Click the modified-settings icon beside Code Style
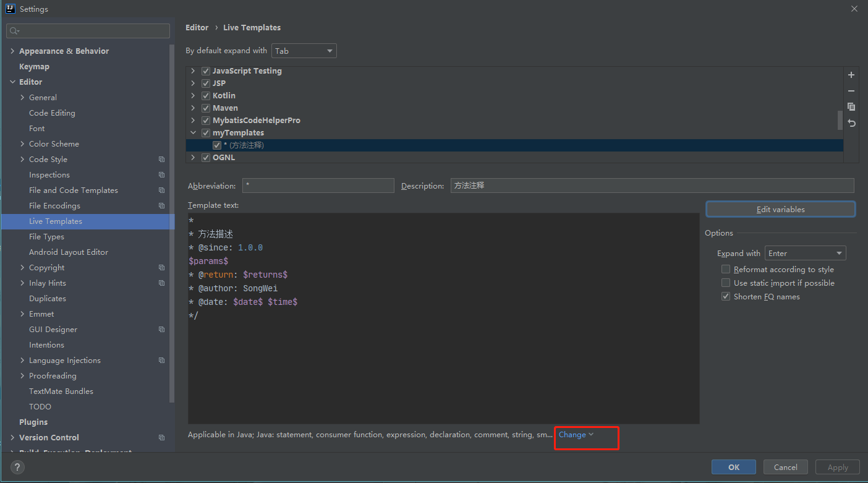The height and width of the screenshot is (483, 868). (161, 159)
